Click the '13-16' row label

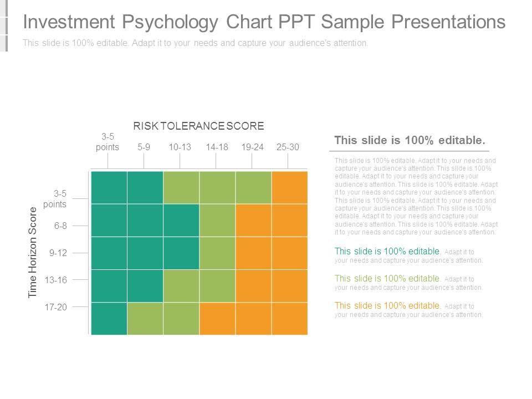click(x=56, y=280)
